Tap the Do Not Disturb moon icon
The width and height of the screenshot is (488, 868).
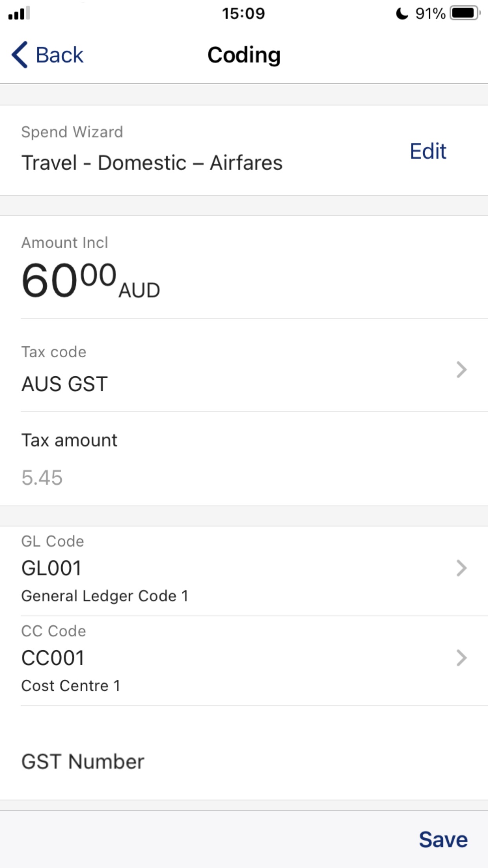(402, 14)
